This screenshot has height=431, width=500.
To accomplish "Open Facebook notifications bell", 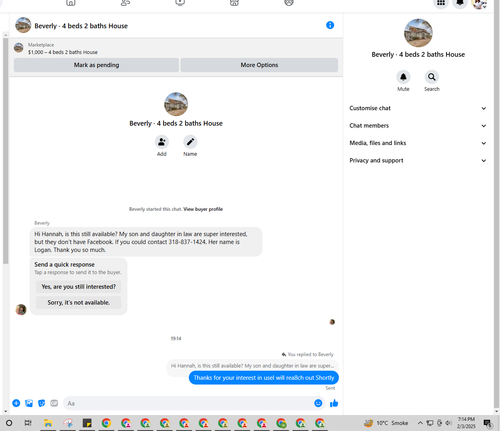I will (460, 3).
